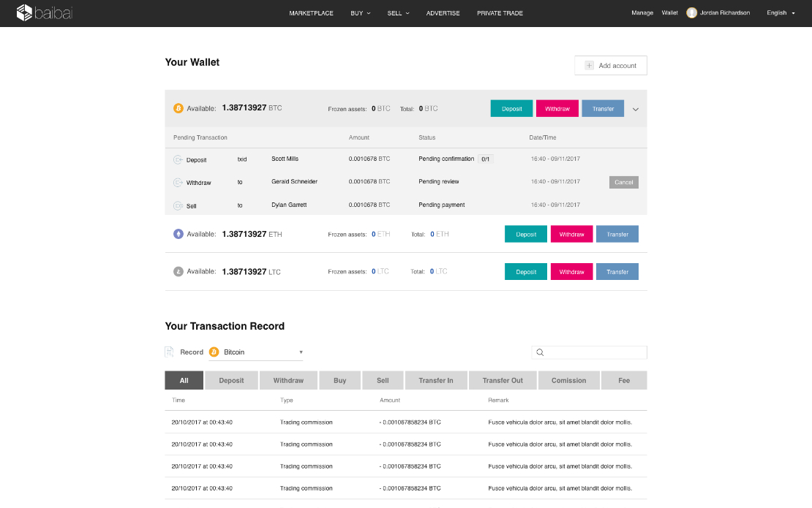Click the magnifier search icon
The height and width of the screenshot is (508, 812).
coord(540,352)
